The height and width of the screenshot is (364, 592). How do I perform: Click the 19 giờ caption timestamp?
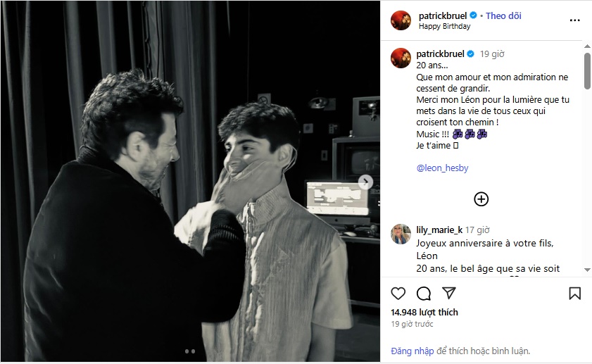pyautogui.click(x=492, y=54)
